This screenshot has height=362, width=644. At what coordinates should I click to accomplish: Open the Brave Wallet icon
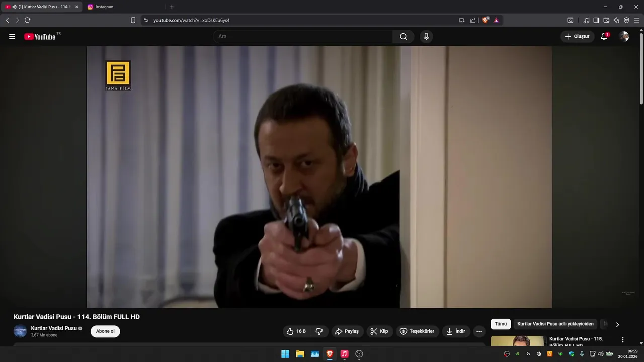pos(606,20)
